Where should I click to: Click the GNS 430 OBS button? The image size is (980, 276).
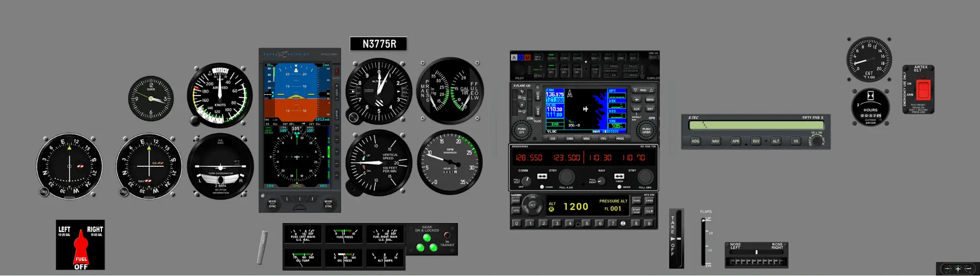(x=570, y=138)
